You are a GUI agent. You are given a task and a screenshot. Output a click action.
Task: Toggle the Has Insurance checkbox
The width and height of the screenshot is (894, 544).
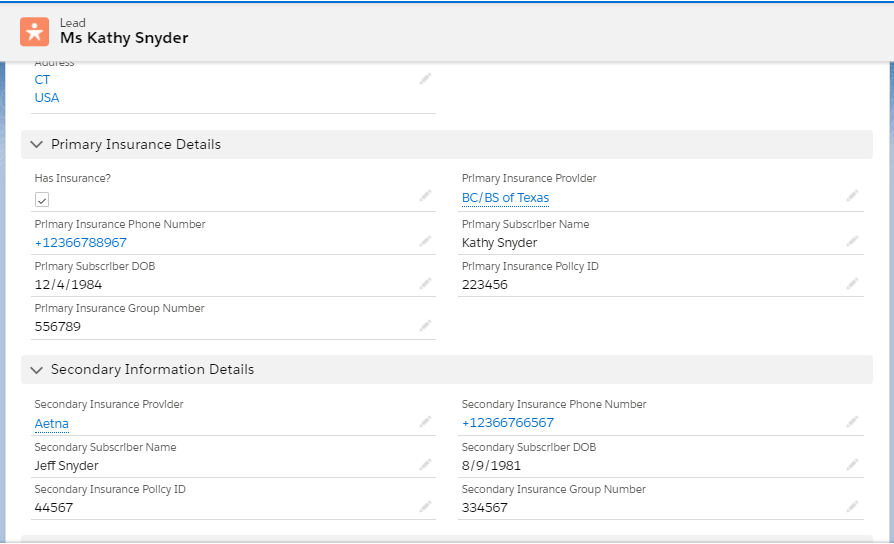click(x=42, y=199)
